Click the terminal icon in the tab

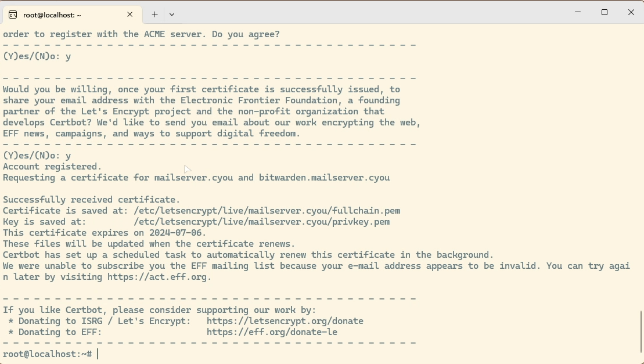(13, 15)
